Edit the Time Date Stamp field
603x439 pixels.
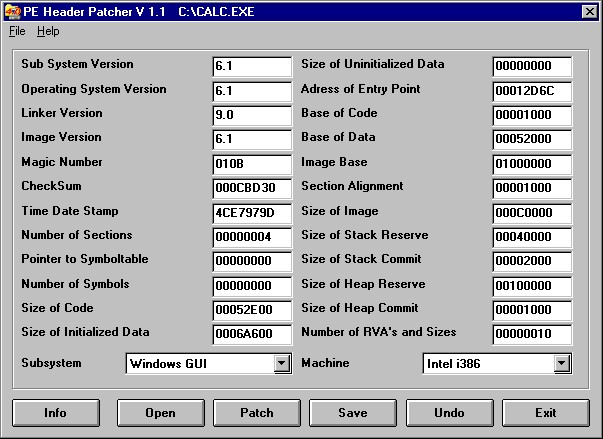[252, 213]
